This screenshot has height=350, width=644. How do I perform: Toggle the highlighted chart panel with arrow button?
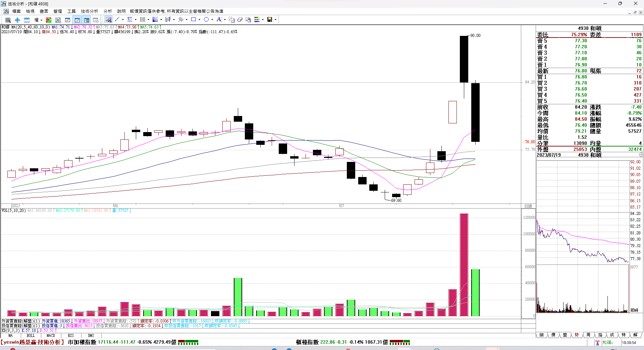pyautogui.click(x=87, y=20)
